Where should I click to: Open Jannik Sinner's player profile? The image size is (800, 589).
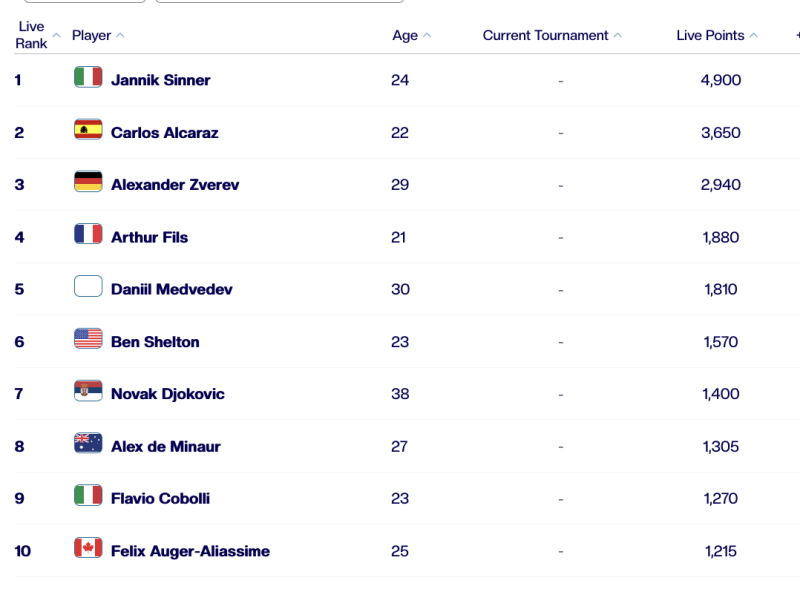click(161, 80)
